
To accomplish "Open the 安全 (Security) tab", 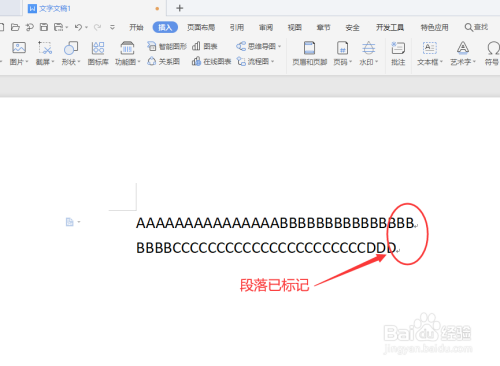I will tap(352, 27).
